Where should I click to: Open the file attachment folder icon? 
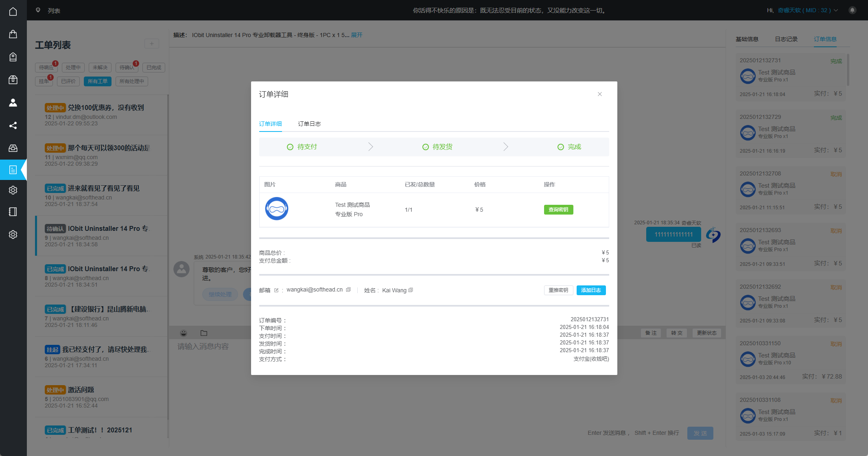coord(203,333)
